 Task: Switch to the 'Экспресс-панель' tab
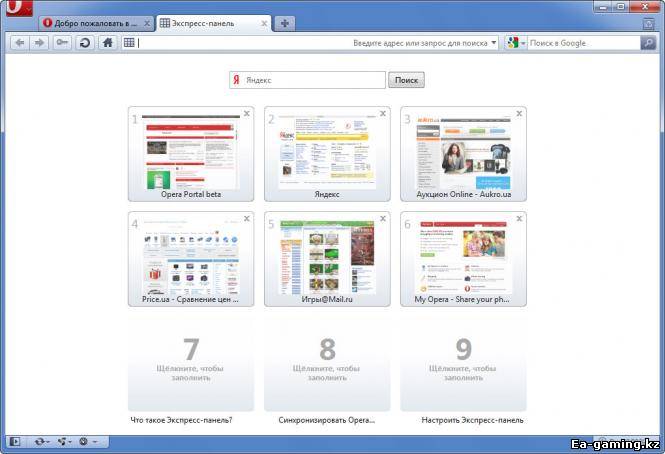point(213,23)
